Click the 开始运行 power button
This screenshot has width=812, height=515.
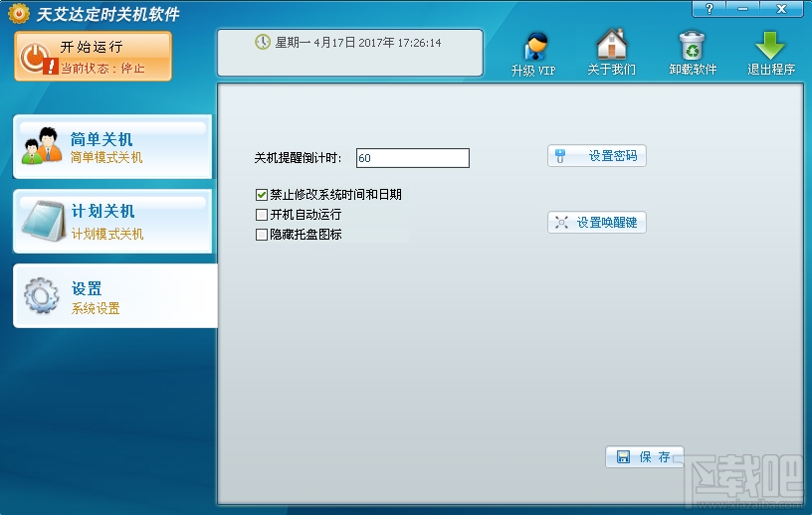click(94, 56)
